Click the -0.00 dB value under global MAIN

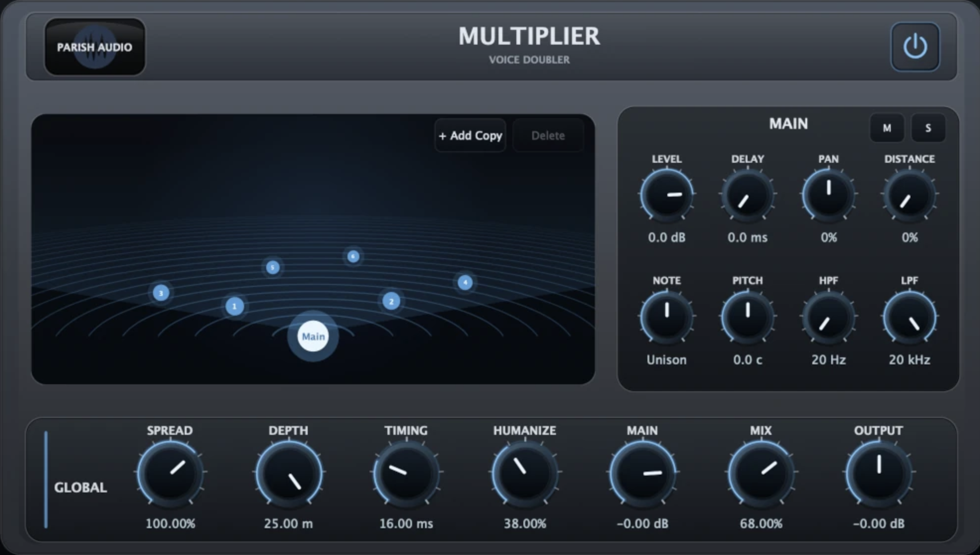pos(642,523)
